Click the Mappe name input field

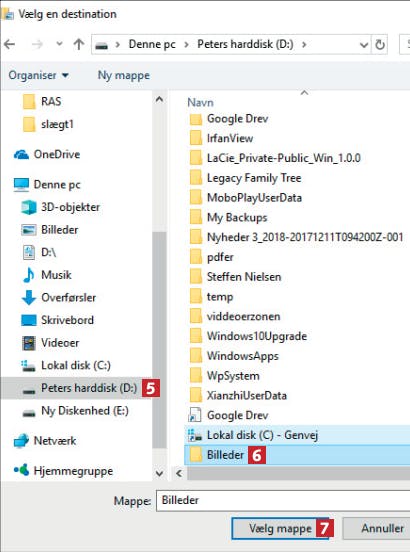pos(283,500)
